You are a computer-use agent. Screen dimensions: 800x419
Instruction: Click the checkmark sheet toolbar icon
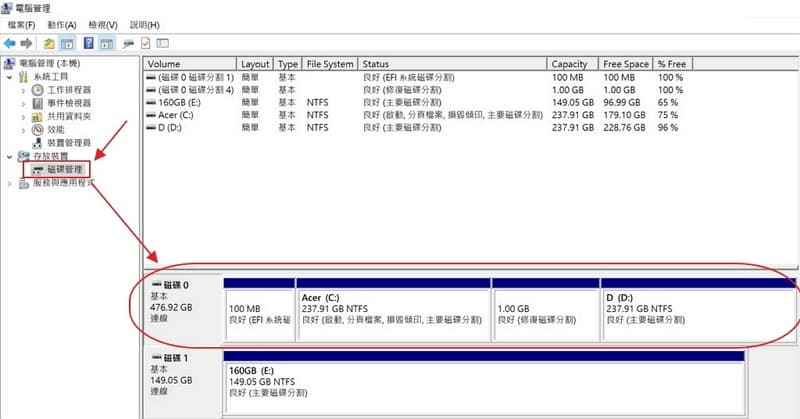pyautogui.click(x=146, y=43)
